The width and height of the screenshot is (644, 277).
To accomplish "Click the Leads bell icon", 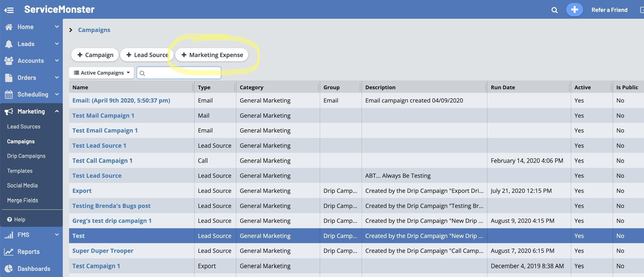I will point(9,44).
